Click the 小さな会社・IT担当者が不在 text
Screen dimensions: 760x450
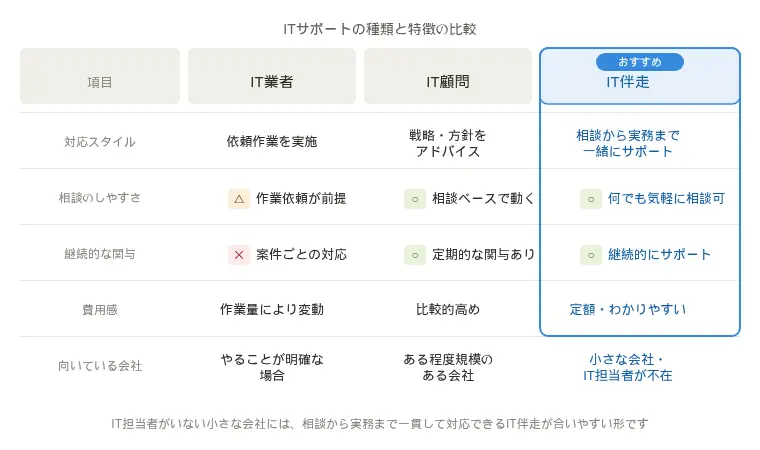click(628, 367)
